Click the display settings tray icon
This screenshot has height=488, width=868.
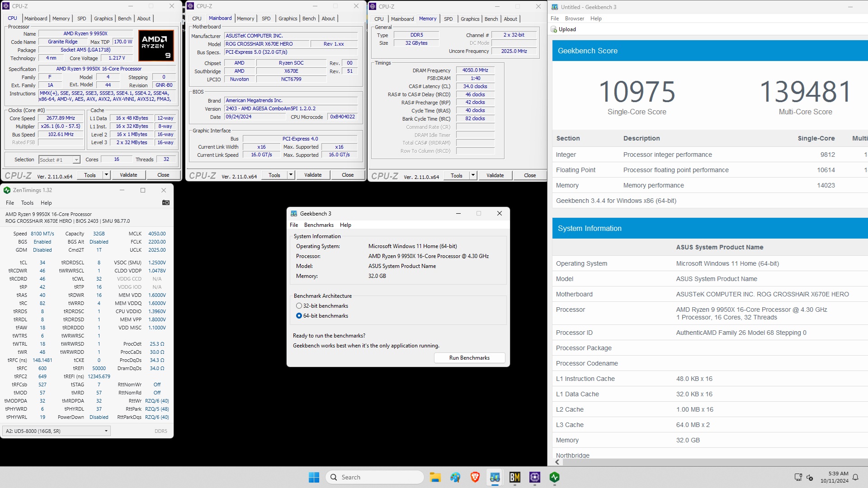coord(798,477)
